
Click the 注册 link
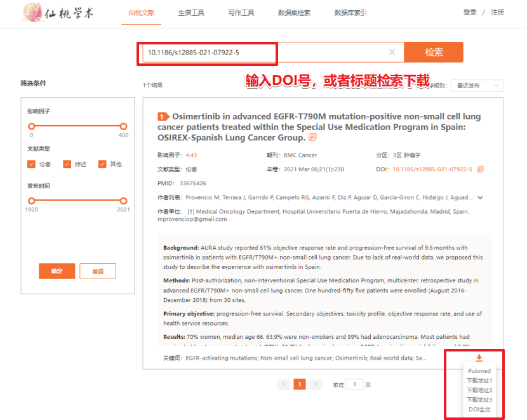coord(497,13)
